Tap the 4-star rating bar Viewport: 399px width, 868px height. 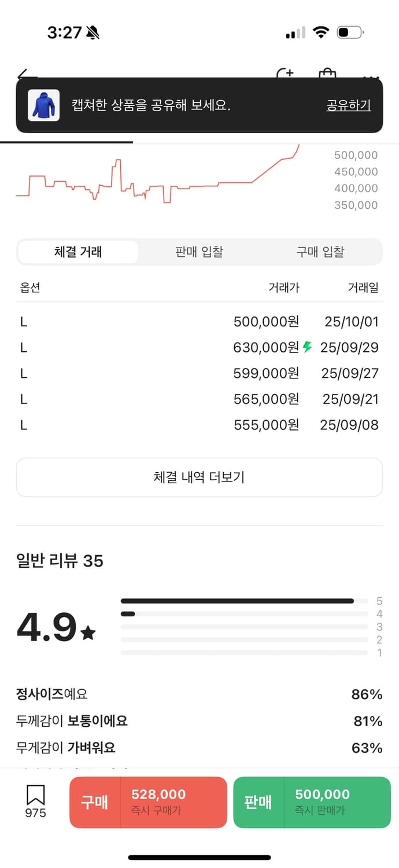[244, 614]
